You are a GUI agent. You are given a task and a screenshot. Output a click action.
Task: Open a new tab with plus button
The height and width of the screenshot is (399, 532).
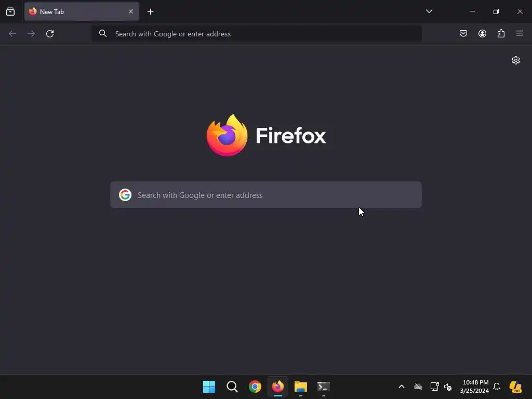click(150, 12)
